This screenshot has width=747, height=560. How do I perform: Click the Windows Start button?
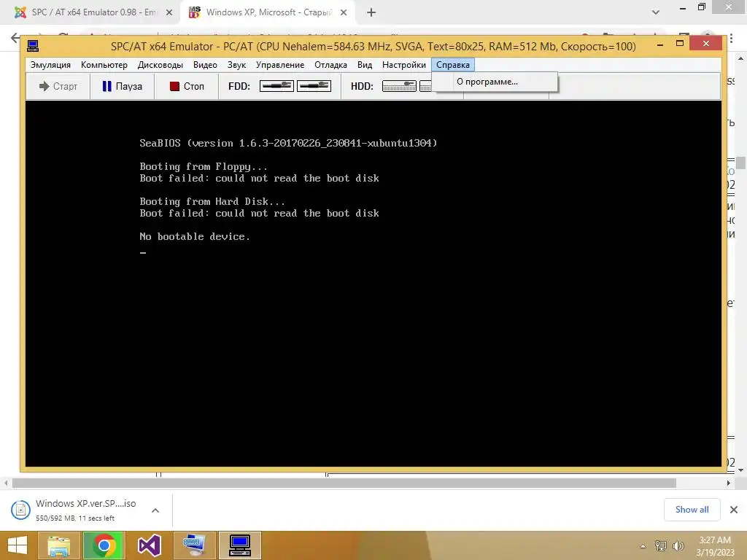tap(18, 545)
